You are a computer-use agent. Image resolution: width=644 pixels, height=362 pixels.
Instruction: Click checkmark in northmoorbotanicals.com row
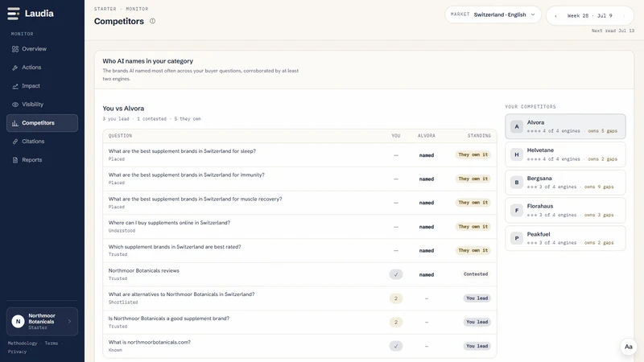coord(396,346)
